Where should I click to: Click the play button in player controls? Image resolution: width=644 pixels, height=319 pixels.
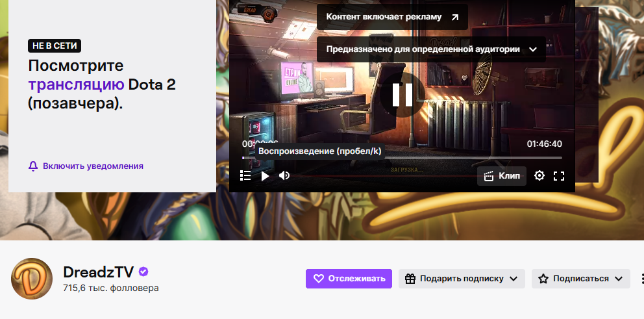265,175
